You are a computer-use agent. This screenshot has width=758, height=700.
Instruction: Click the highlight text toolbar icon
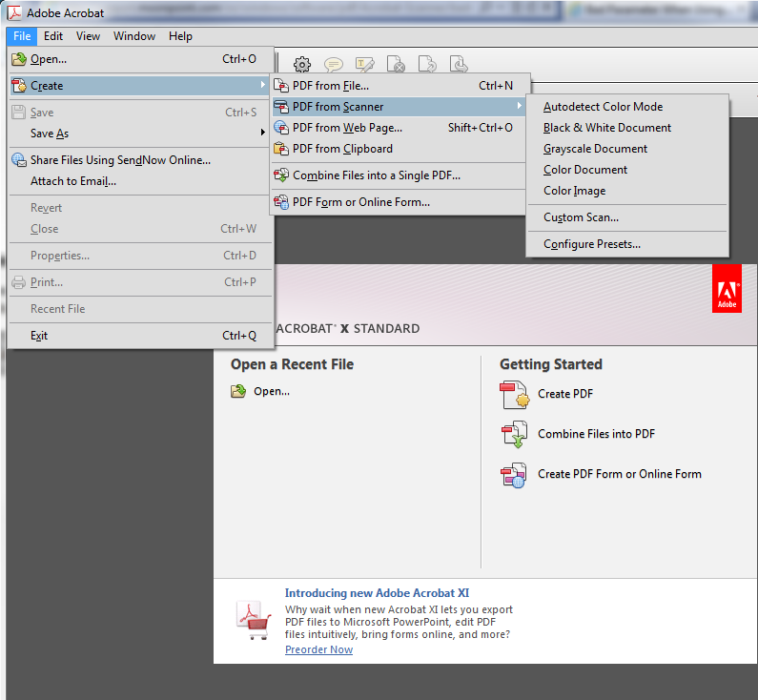365,64
